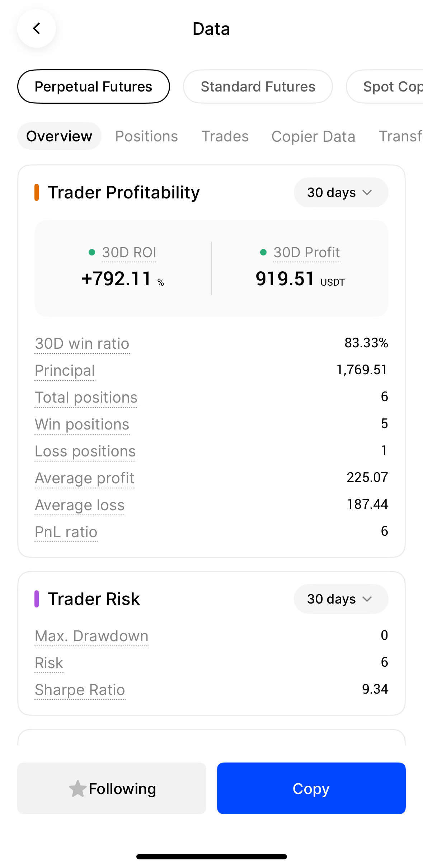Screen dimensions: 423x868
Task: Tap the home indicator bar
Action: tap(211, 857)
